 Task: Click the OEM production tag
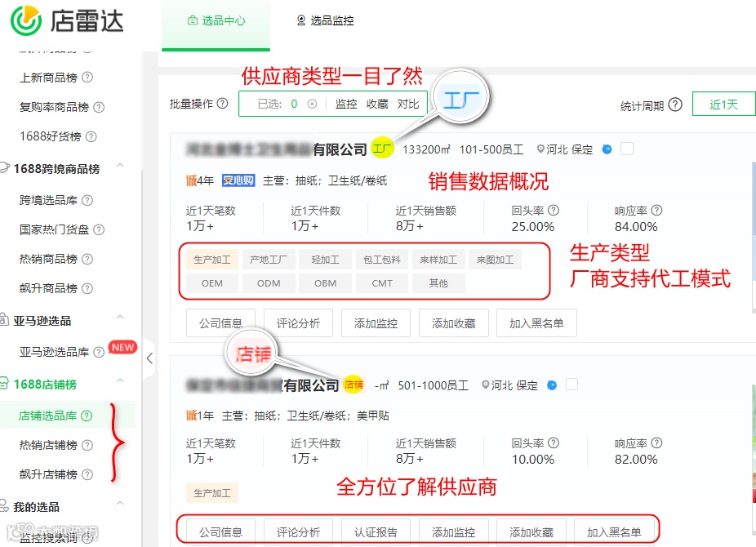tap(212, 283)
